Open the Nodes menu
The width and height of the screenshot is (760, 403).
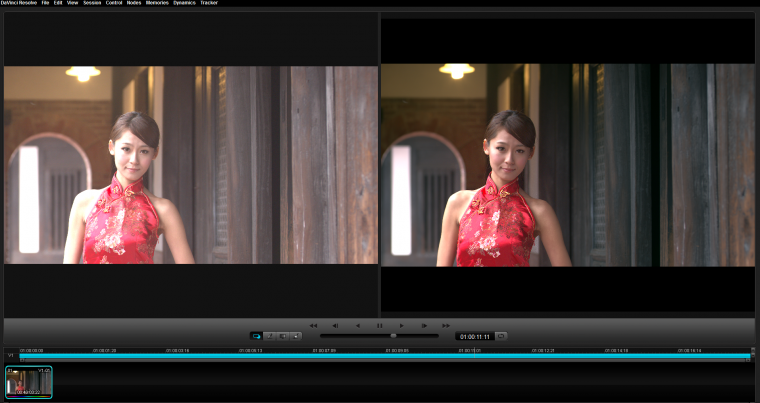tap(134, 3)
